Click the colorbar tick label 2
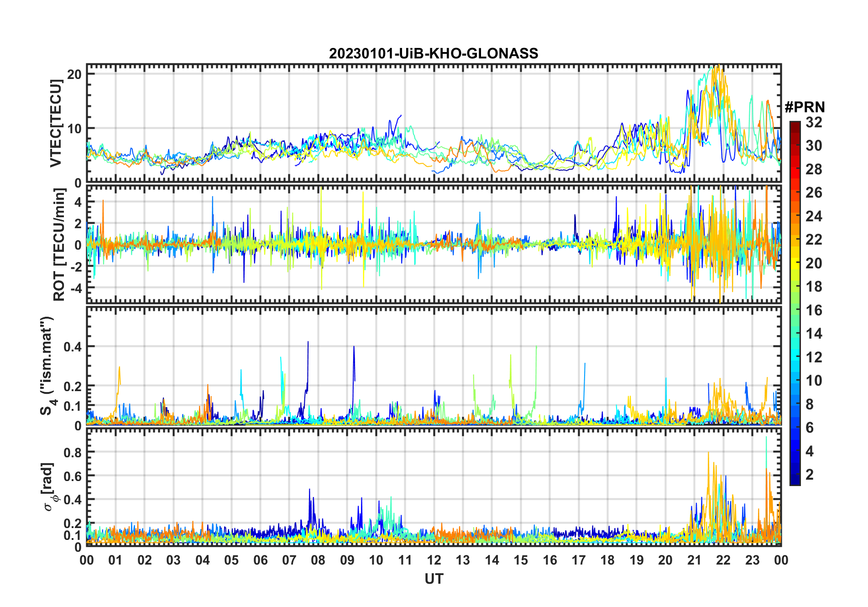The image size is (868, 607). point(810,475)
